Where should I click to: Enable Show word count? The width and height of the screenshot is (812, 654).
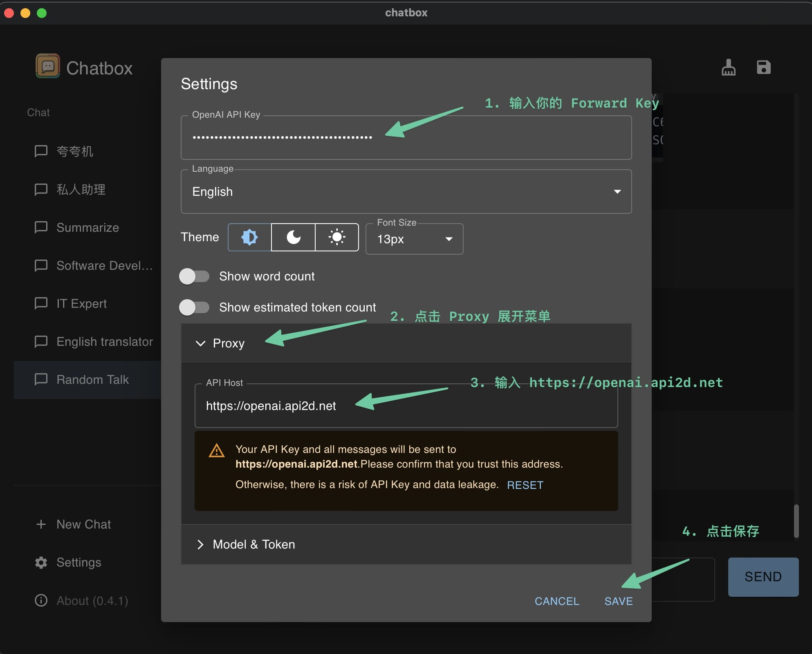tap(194, 276)
